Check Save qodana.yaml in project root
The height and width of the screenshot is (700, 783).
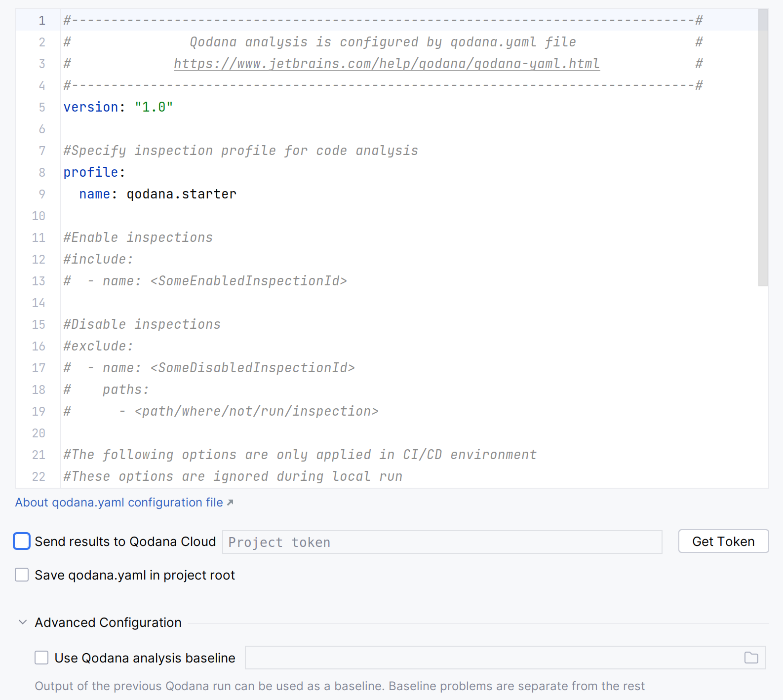[22, 575]
